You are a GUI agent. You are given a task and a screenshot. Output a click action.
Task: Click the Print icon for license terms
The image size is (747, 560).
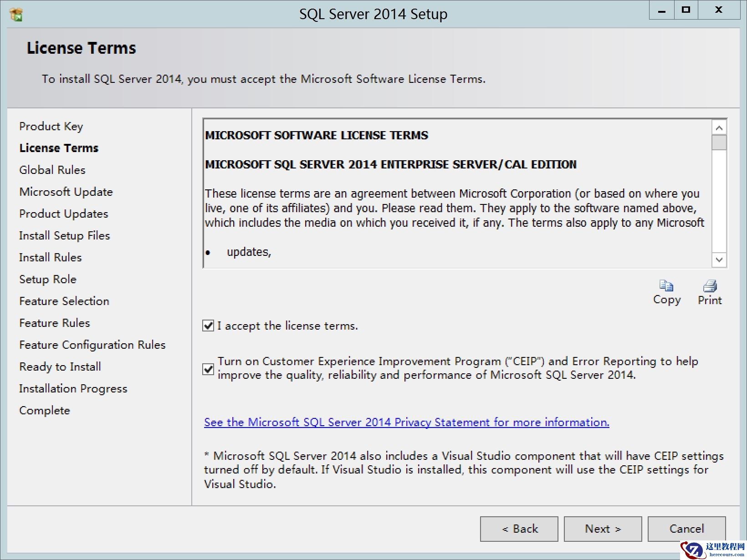pyautogui.click(x=710, y=286)
